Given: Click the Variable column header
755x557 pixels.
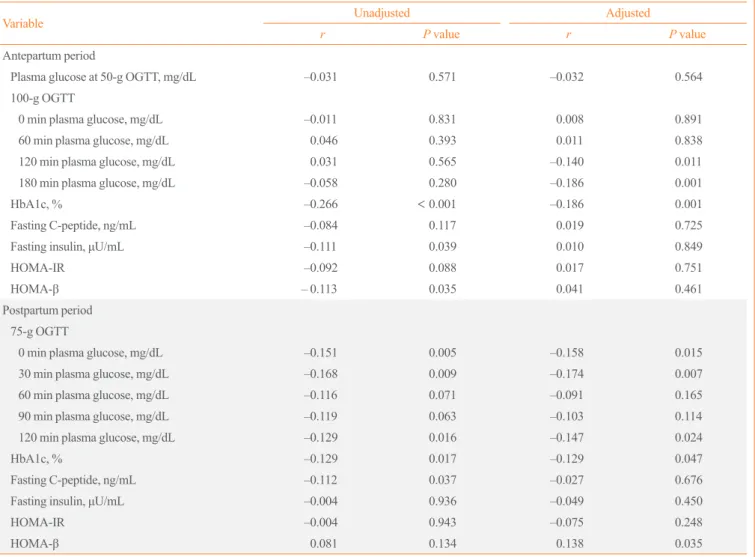Looking at the screenshot, I should (x=23, y=24).
